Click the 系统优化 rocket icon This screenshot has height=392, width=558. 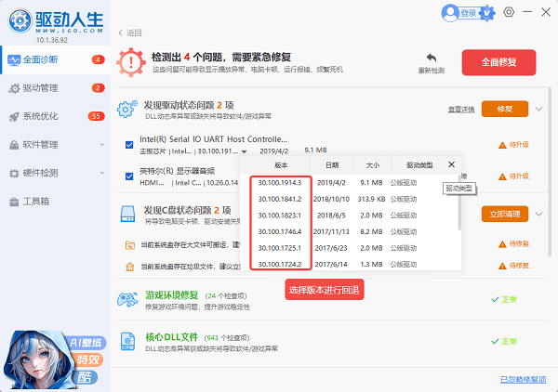click(14, 117)
